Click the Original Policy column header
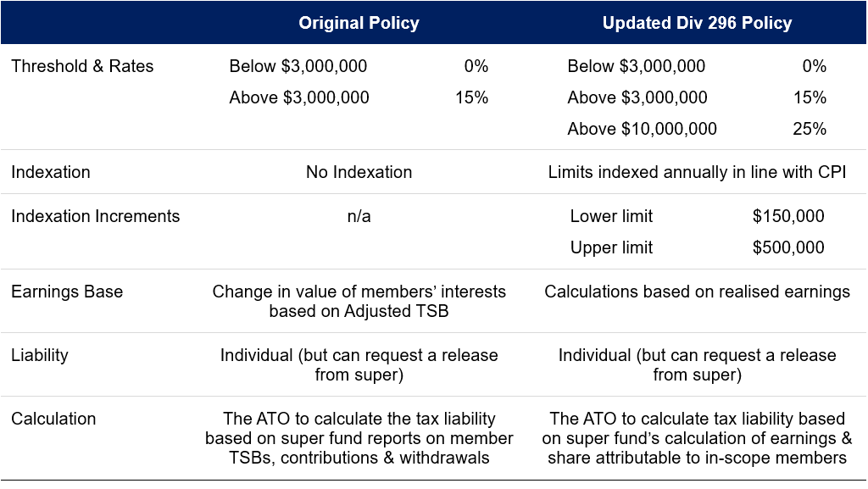 tap(359, 23)
